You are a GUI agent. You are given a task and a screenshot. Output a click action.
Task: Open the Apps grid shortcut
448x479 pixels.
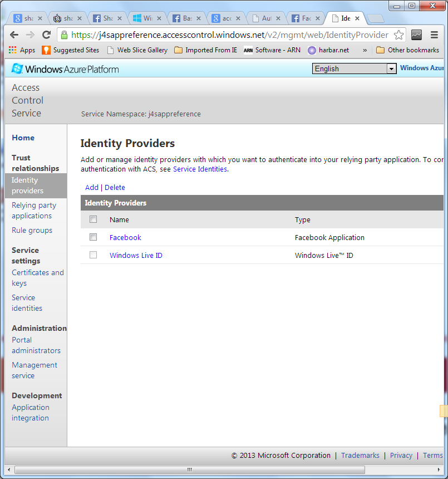coord(22,50)
